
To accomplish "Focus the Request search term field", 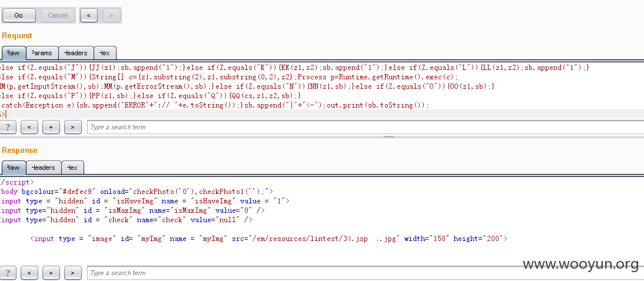I will click(366, 127).
